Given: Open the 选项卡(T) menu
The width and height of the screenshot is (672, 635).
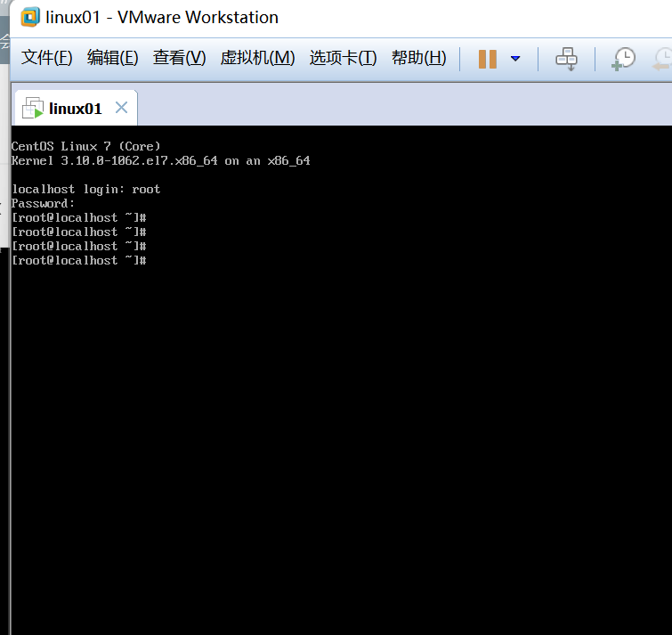Looking at the screenshot, I should coord(343,58).
